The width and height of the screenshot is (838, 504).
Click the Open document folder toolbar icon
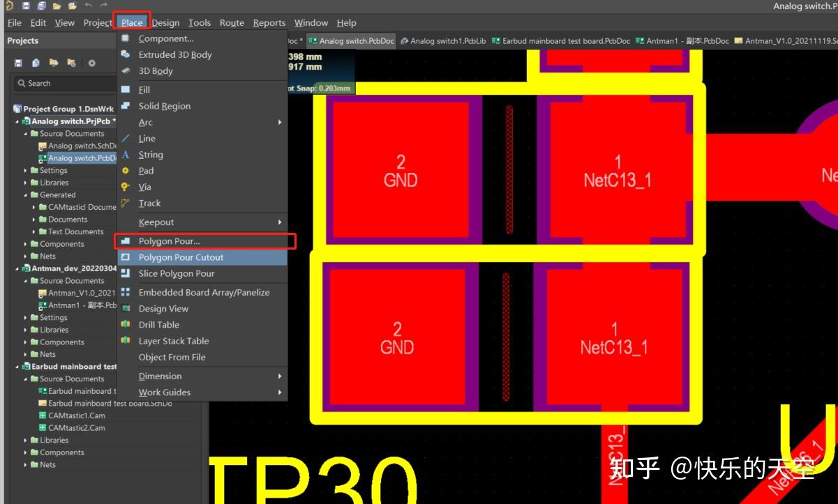click(x=57, y=6)
